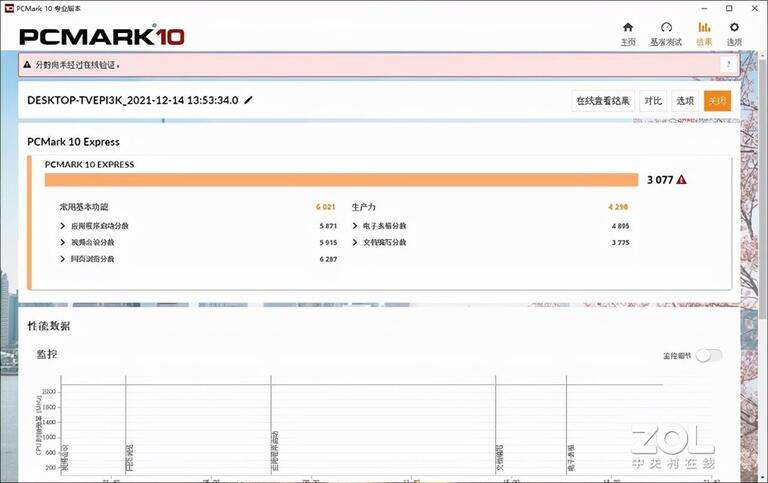The image size is (768, 483).
Task: Click the 性能数据 section heading
Action: point(49,326)
